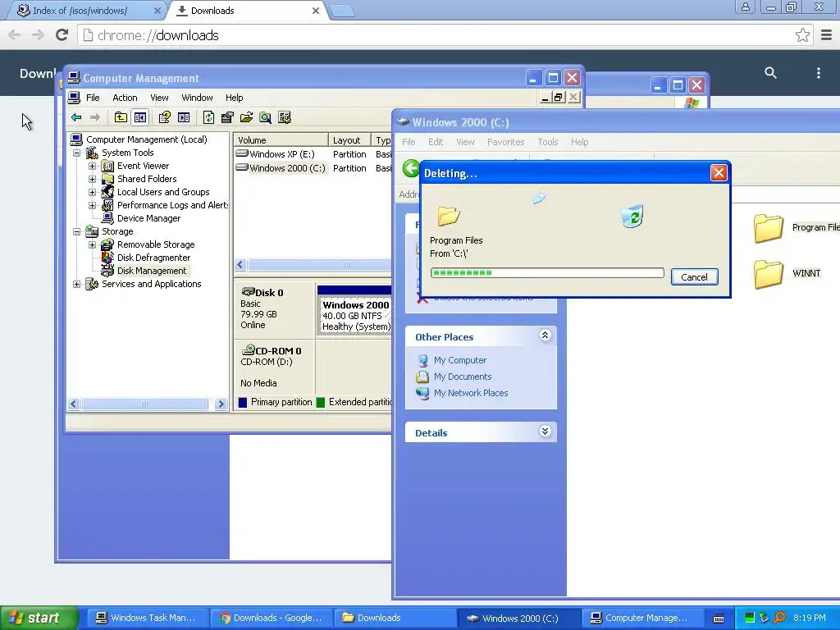Viewport: 840px width, 630px height.
Task: Select Disk Defragmenter in tree
Action: (153, 258)
